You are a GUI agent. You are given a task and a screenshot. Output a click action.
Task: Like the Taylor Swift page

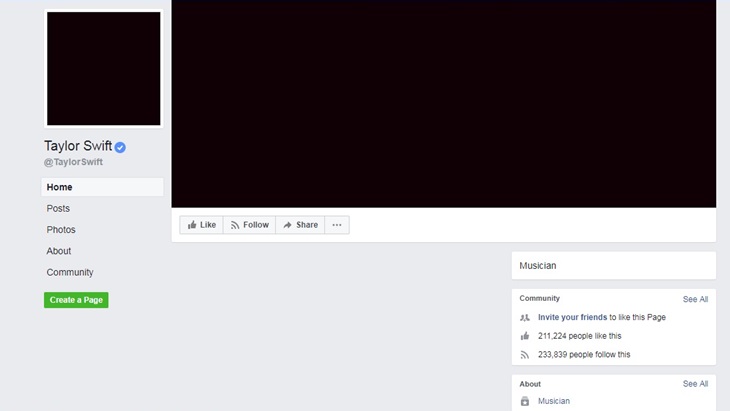(x=201, y=225)
